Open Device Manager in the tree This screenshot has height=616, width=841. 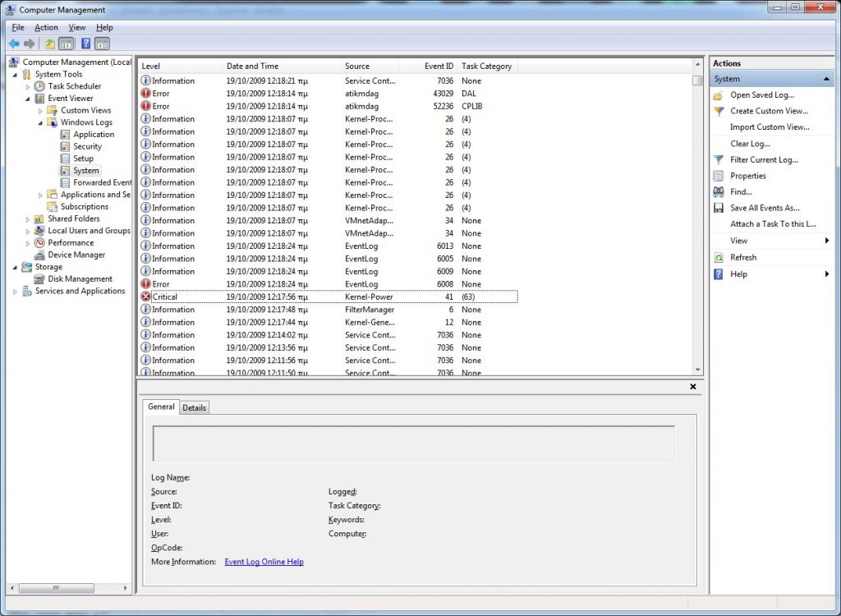pos(76,255)
